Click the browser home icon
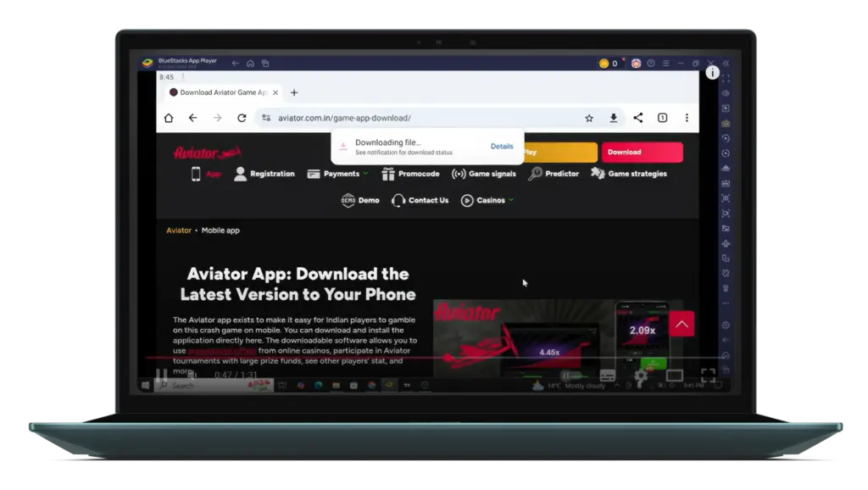Viewport: 868px width, 490px height. tap(169, 118)
